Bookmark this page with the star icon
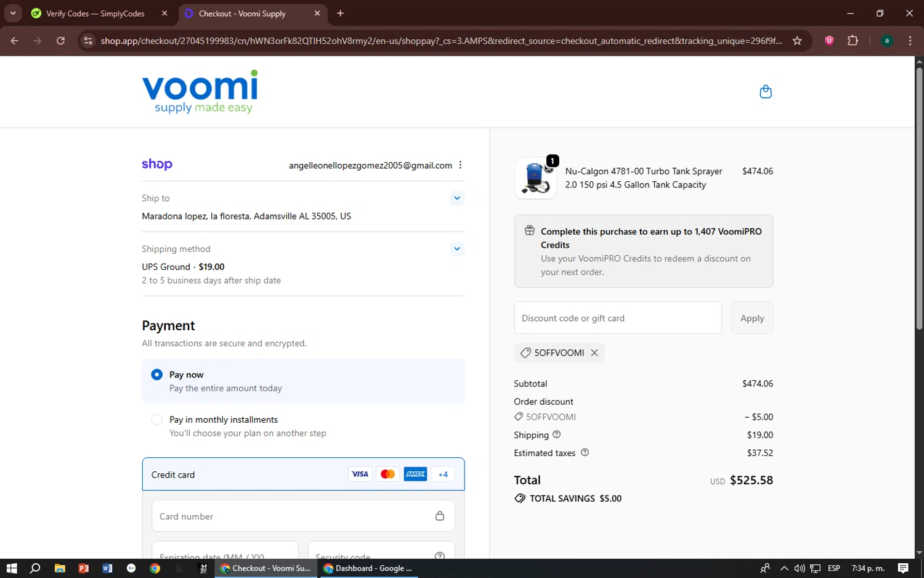Screen dimensions: 924x578 point(797,41)
